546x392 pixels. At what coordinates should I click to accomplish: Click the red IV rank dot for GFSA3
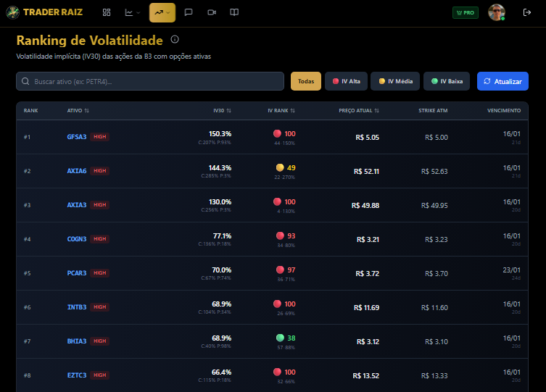277,133
